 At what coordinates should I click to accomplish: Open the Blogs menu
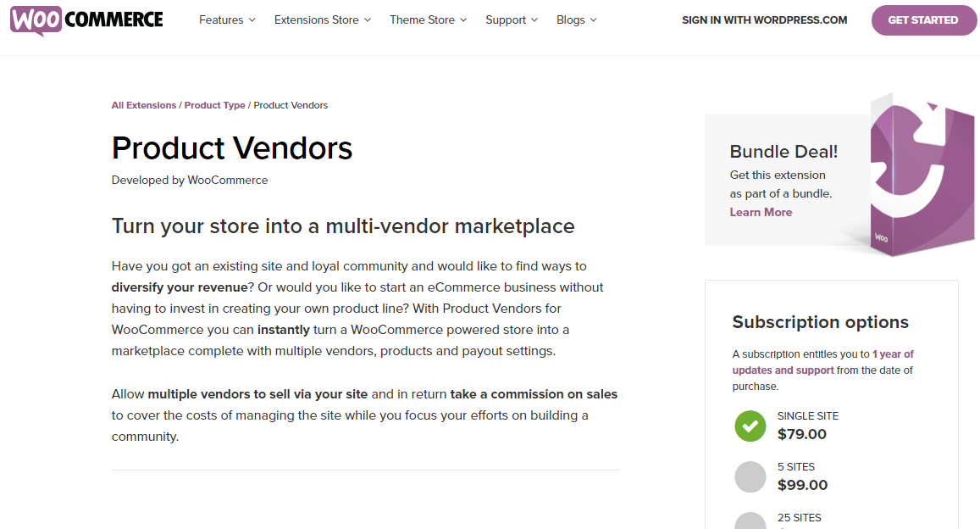576,20
